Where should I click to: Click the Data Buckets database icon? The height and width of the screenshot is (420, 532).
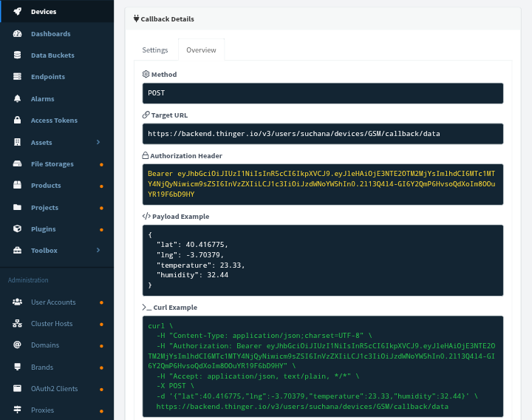(x=17, y=55)
